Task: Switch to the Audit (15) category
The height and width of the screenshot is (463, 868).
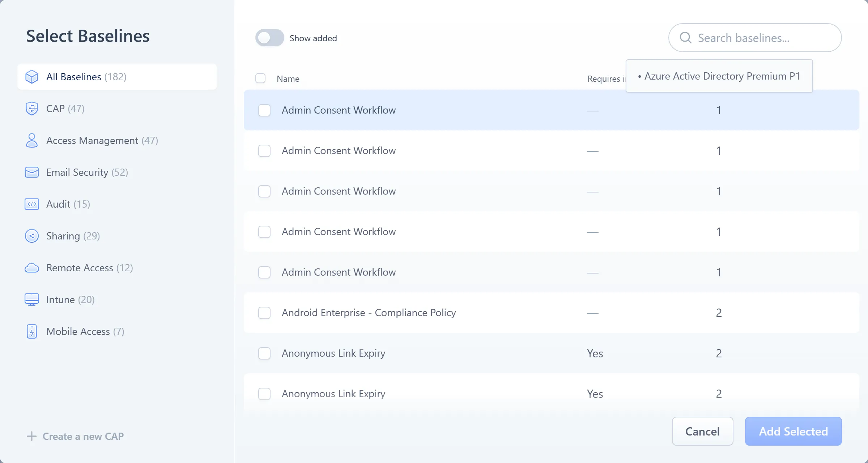Action: 117,204
